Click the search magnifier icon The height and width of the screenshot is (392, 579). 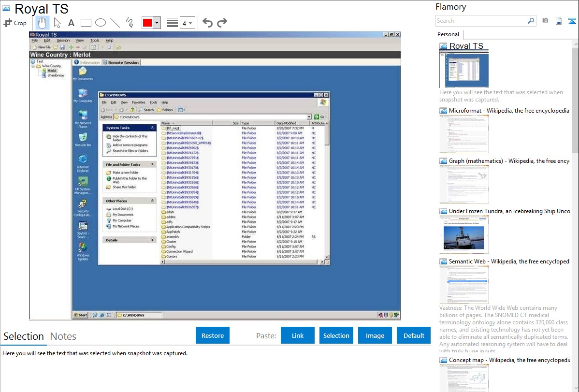[x=531, y=21]
